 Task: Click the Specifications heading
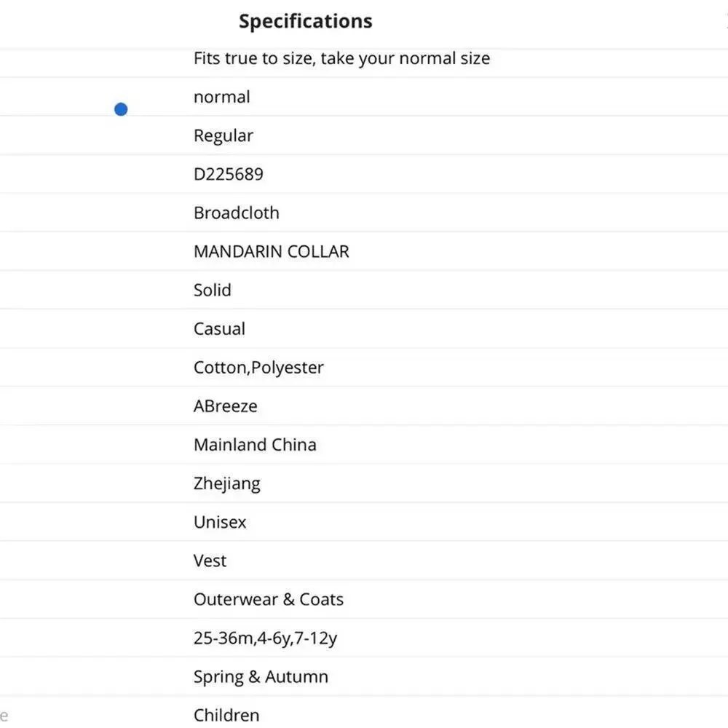coord(306,21)
